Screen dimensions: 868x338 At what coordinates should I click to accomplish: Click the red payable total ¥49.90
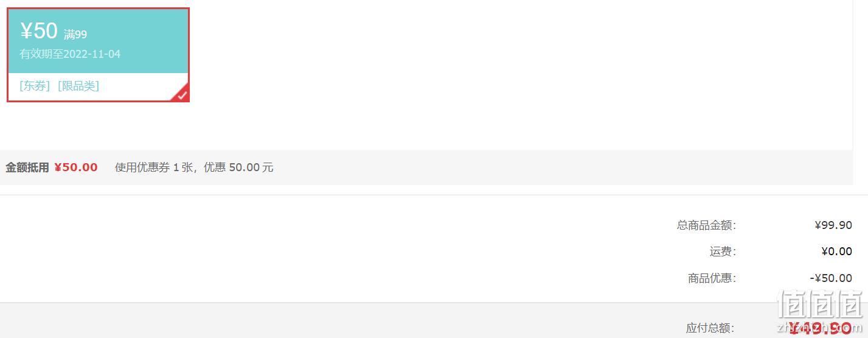click(820, 329)
